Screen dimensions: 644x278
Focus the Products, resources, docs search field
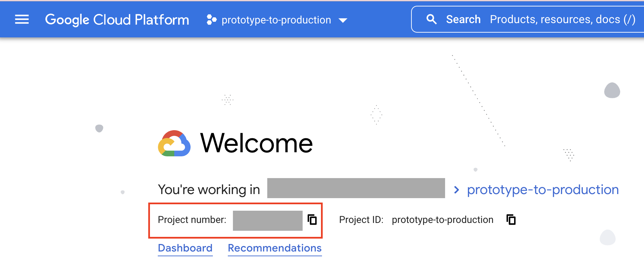point(562,19)
